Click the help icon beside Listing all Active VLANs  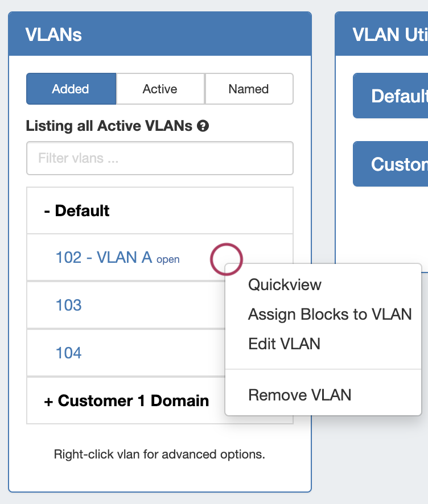(x=203, y=126)
